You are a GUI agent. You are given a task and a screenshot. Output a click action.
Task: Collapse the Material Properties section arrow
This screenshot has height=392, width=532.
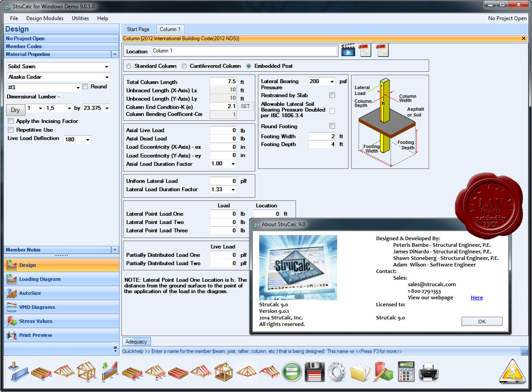[115, 54]
